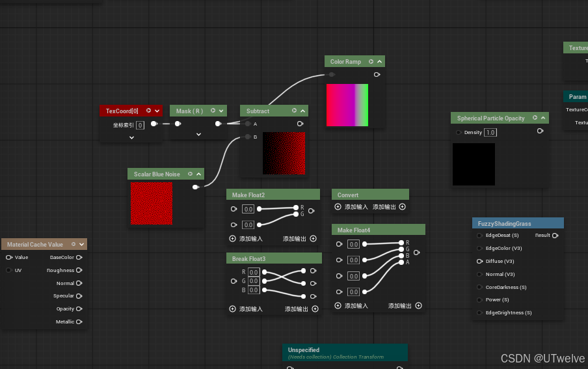The image size is (588, 369).
Task: Toggle preview icon on Mask (R) node
Action: coord(213,111)
